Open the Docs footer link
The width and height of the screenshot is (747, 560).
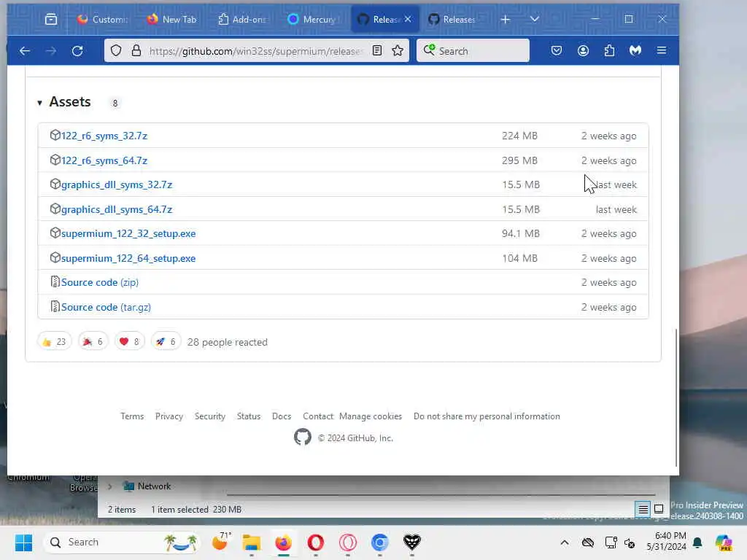(282, 416)
